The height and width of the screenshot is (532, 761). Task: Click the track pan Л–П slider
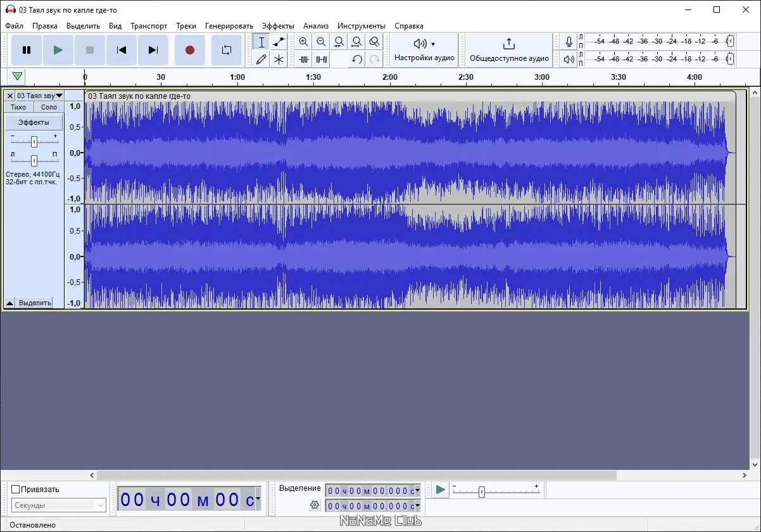pos(34,160)
